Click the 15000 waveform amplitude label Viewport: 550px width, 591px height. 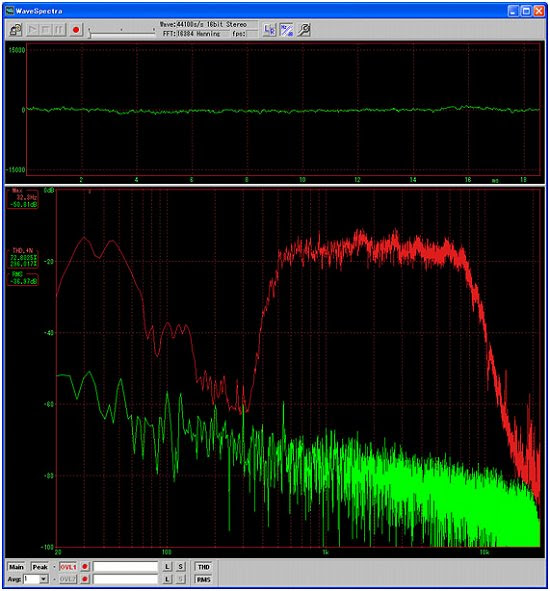(x=17, y=50)
